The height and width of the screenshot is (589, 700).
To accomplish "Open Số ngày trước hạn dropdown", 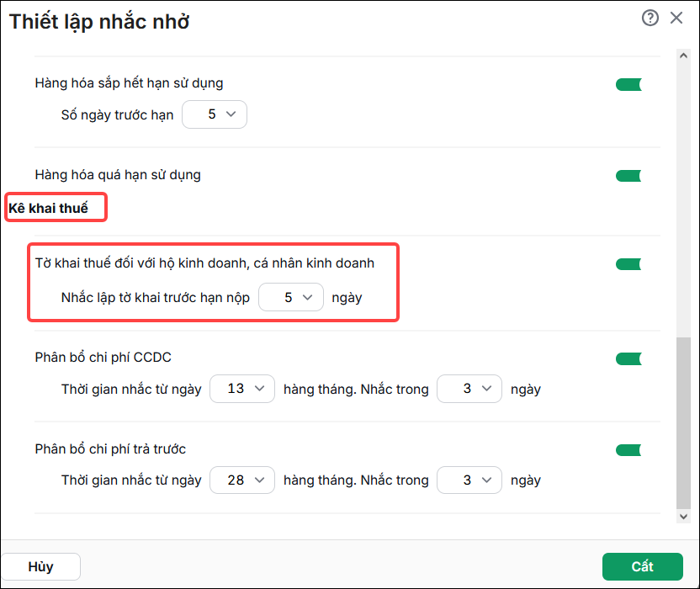I will pos(215,114).
